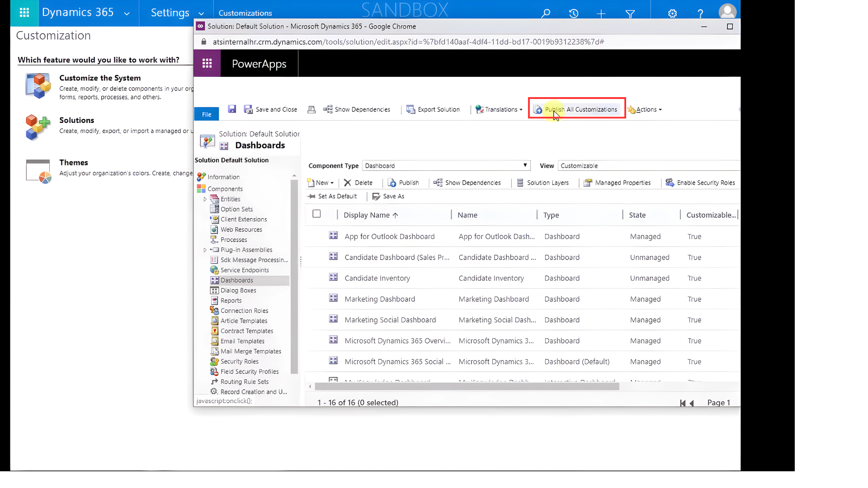The height and width of the screenshot is (488, 868).
Task: Click the grid horizontal scrollbar
Action: point(467,386)
